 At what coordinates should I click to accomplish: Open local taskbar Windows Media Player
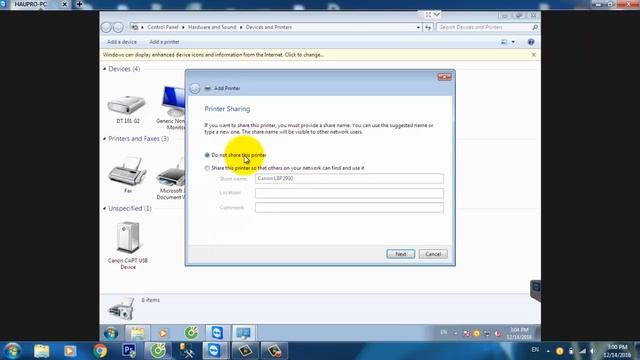click(x=70, y=351)
